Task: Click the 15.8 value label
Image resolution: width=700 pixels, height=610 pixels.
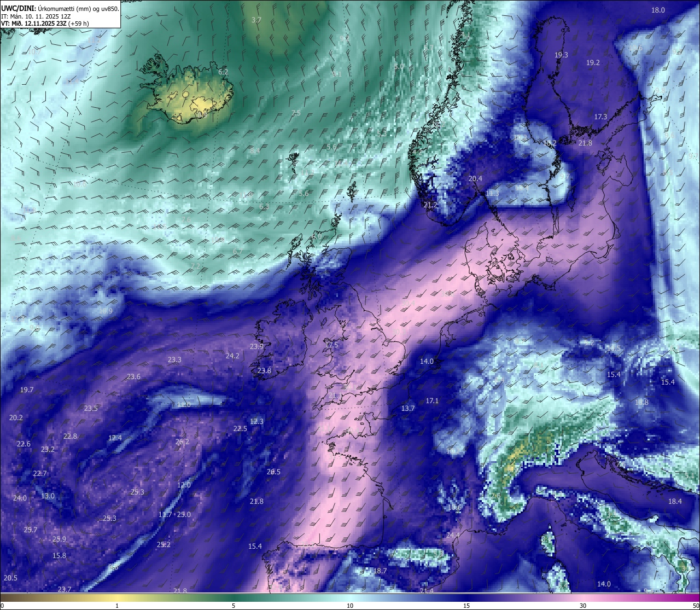Action: point(59,555)
